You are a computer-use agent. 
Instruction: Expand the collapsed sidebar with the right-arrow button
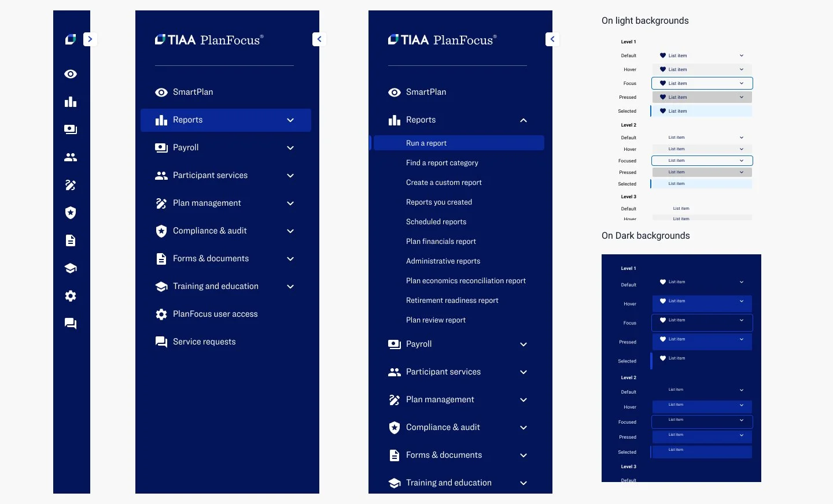point(90,39)
